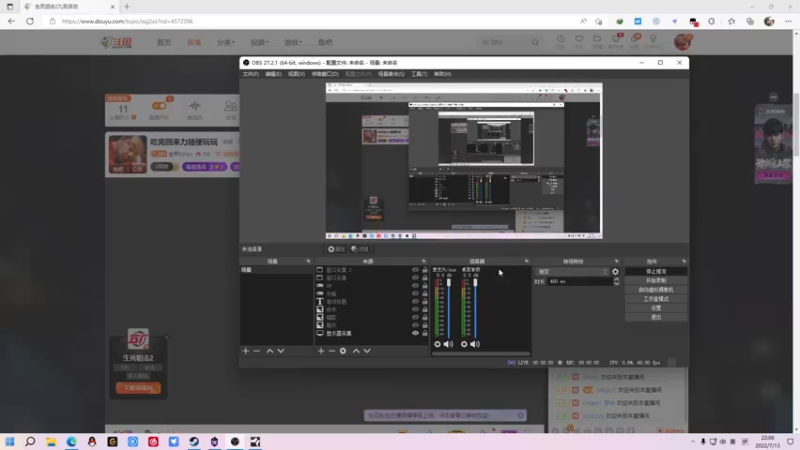
Task: Click 工作室模式 studio mode button
Action: click(656, 299)
